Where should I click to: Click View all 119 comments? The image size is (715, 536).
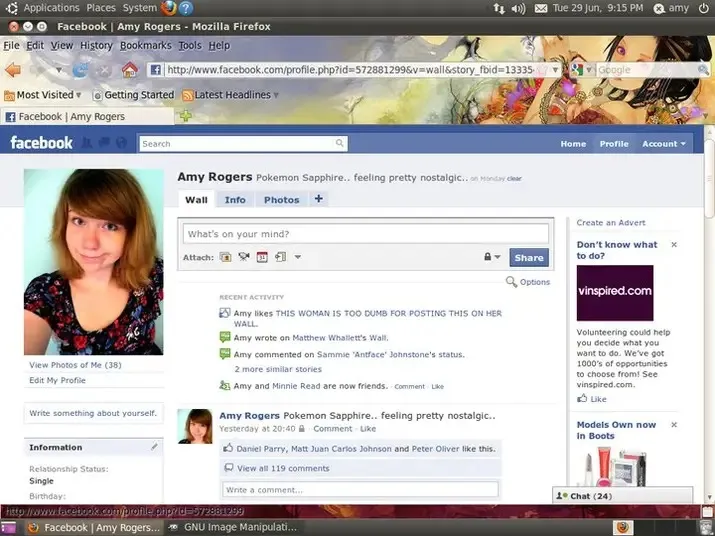pyautogui.click(x=283, y=468)
